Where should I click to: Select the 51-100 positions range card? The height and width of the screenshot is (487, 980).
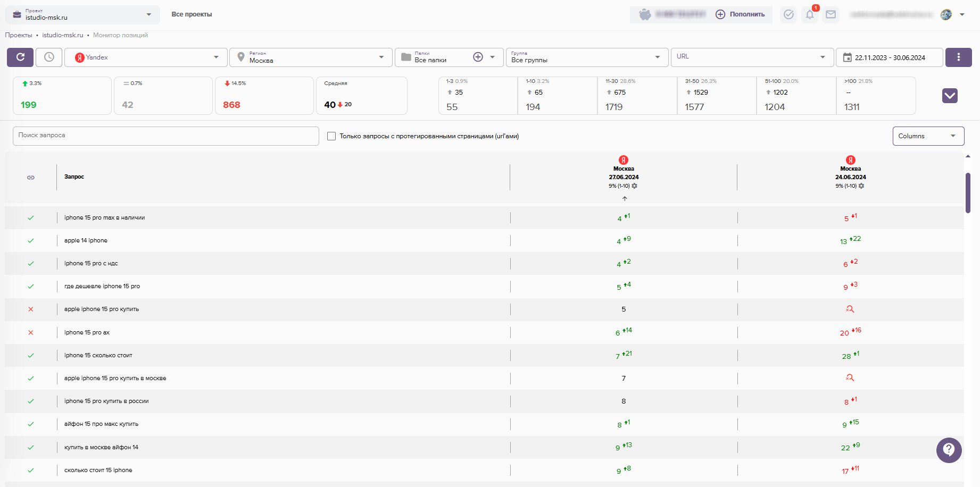(x=796, y=96)
